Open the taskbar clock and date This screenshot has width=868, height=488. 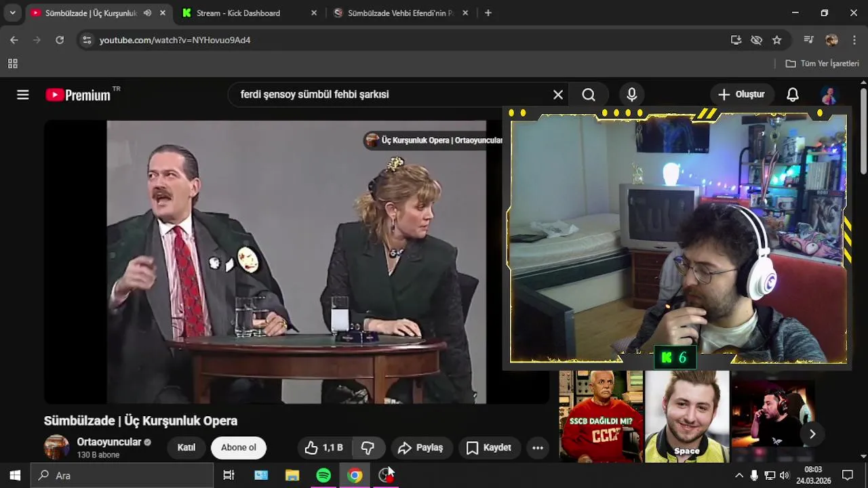[813, 475]
